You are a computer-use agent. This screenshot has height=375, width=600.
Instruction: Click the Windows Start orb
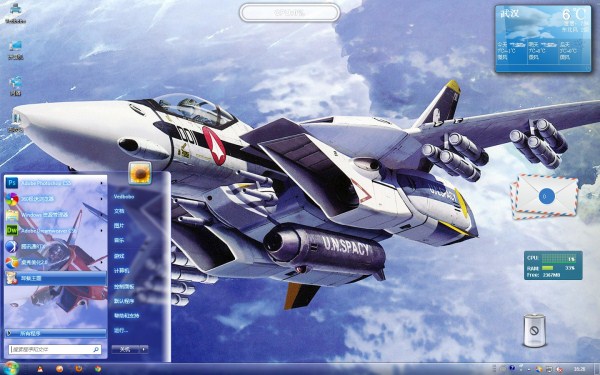click(x=11, y=368)
